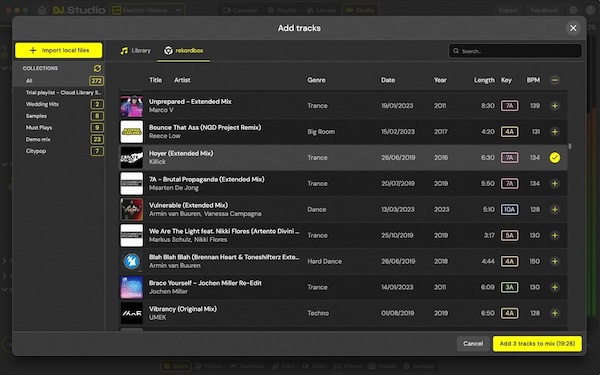This screenshot has width=600, height=375.
Task: Click Export in background window
Action: (x=508, y=10)
